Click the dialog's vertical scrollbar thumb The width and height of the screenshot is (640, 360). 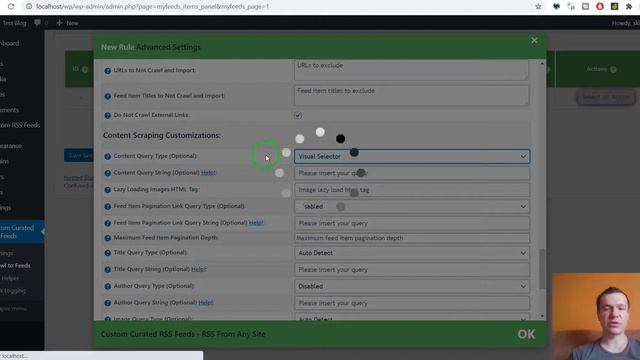coord(542,269)
